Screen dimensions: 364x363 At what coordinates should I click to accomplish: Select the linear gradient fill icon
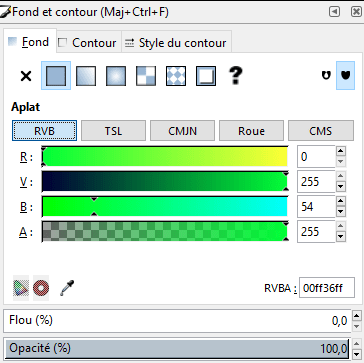(x=86, y=76)
